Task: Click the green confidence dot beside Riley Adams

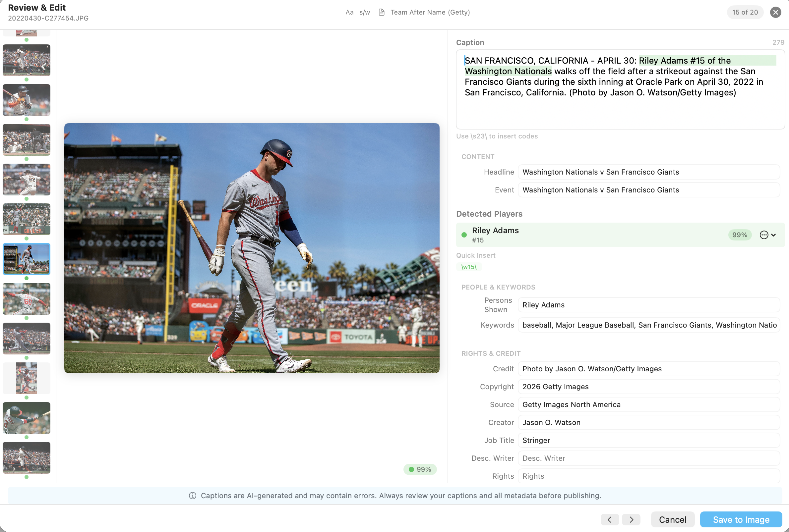Action: click(x=464, y=235)
